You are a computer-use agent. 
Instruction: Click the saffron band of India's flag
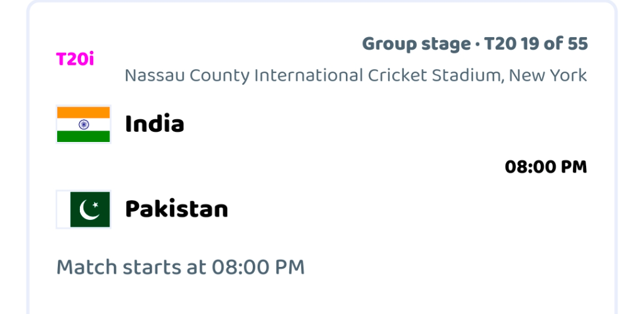tap(84, 112)
